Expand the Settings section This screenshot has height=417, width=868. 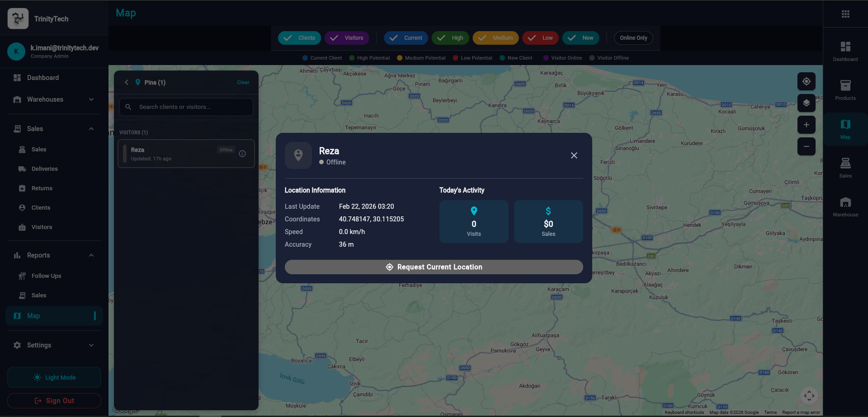[x=53, y=345]
